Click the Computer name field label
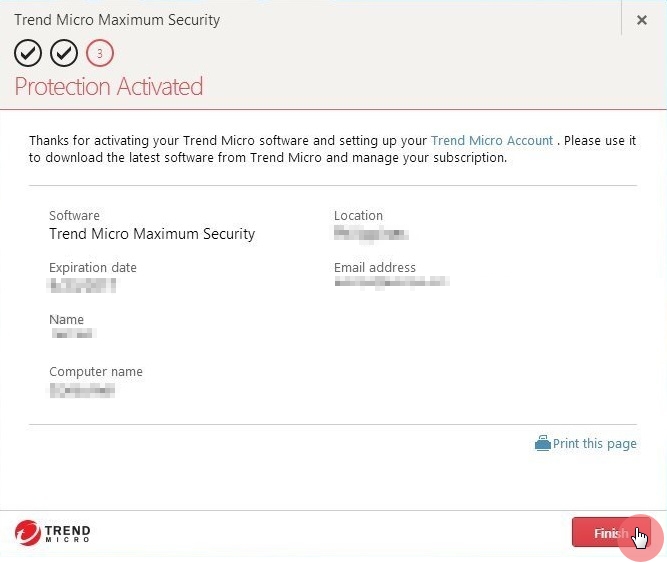 pyautogui.click(x=96, y=372)
